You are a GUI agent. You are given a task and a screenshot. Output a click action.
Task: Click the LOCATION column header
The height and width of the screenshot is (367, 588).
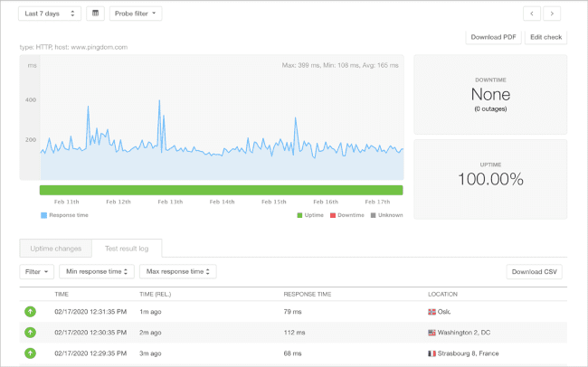click(x=443, y=295)
